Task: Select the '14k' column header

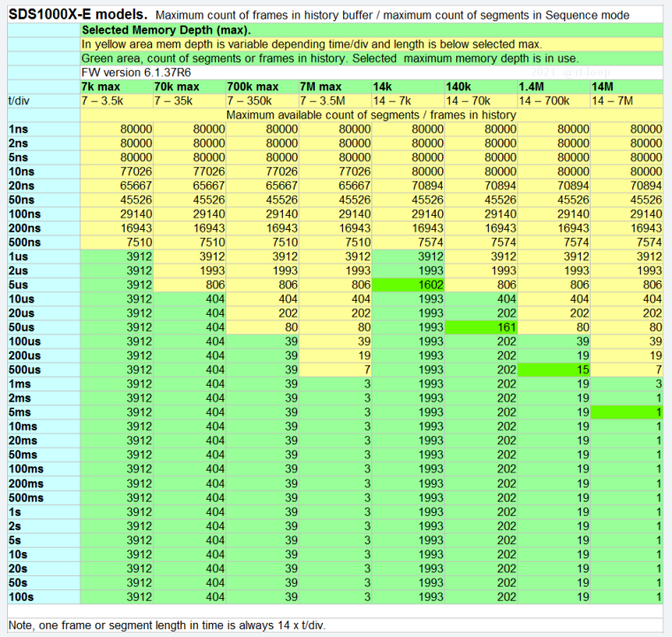Action: tap(408, 87)
